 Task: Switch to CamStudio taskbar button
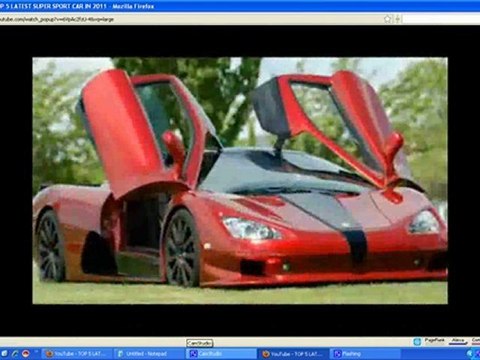(x=221, y=354)
